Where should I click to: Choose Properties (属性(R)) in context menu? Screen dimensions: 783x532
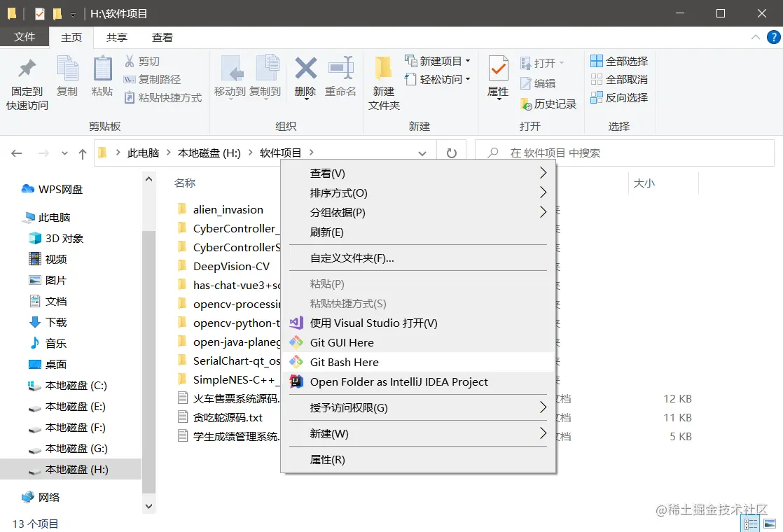pos(419,460)
